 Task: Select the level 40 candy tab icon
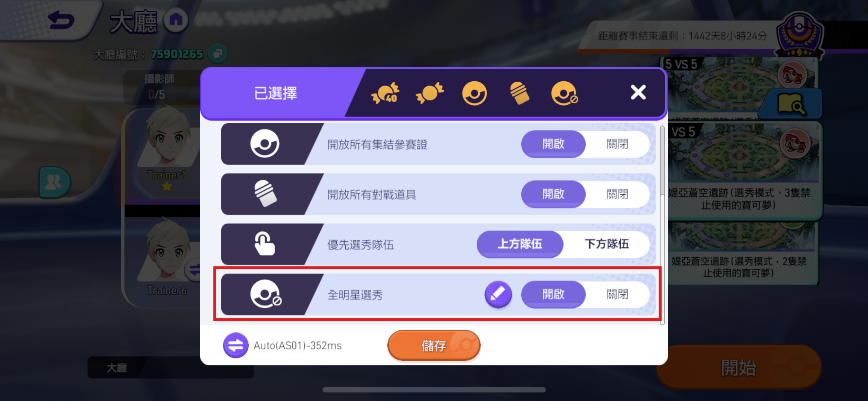[x=385, y=93]
